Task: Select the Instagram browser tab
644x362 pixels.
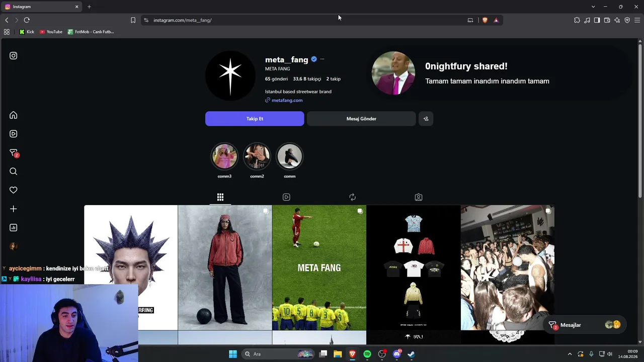Action: pos(42,7)
